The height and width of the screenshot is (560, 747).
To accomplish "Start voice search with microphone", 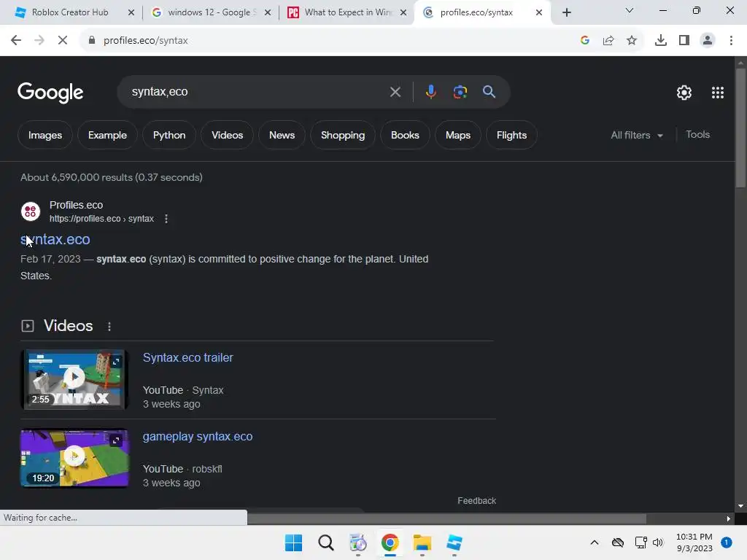I will coord(430,91).
